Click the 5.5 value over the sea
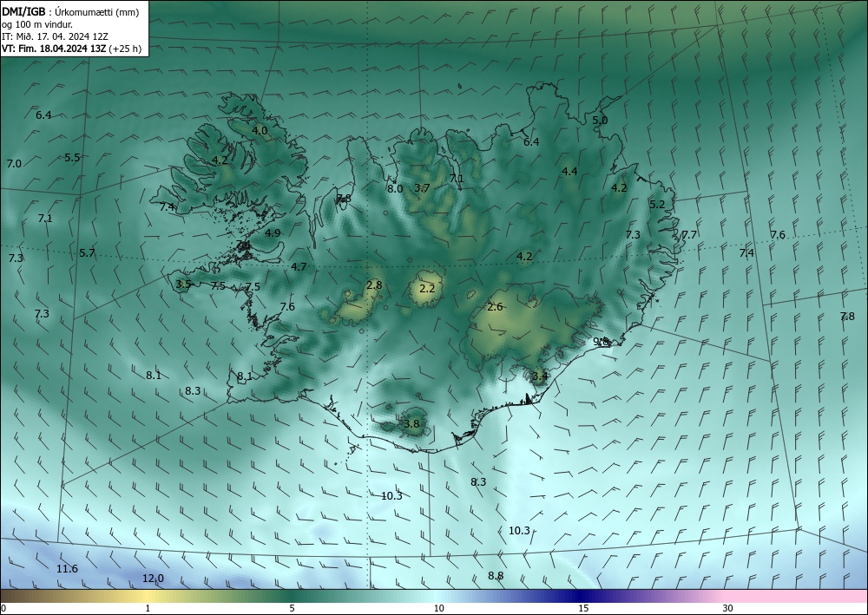 pyautogui.click(x=72, y=158)
